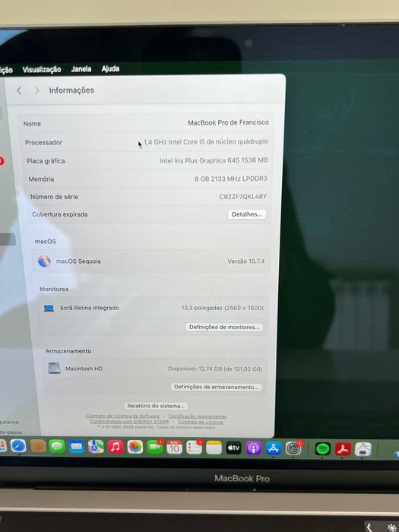Open the App Store
The height and width of the screenshot is (532, 399).
click(274, 448)
